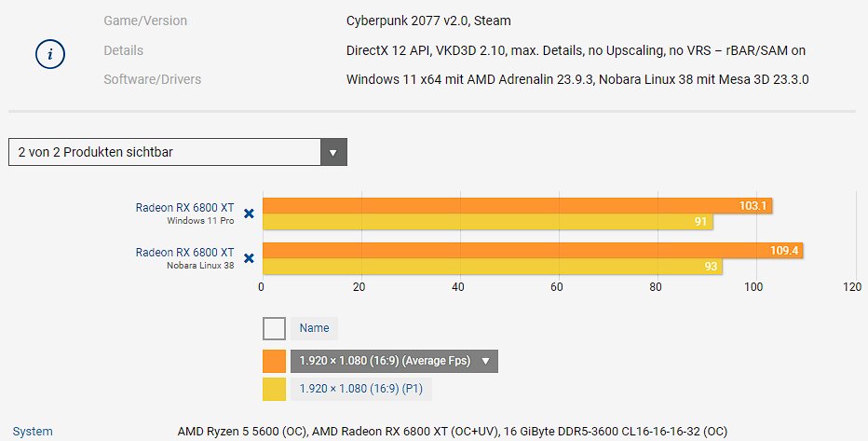This screenshot has width=868, height=441.
Task: Click the 120 axis tick label
Action: 852,287
